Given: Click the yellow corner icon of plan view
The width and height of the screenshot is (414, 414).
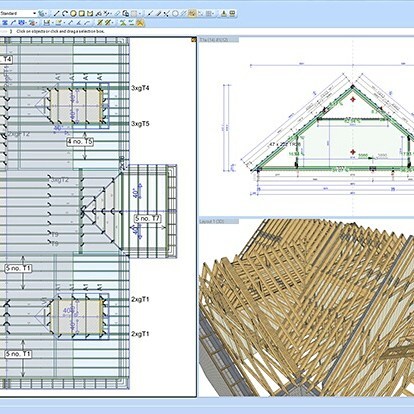Looking at the screenshot, I should [193, 40].
